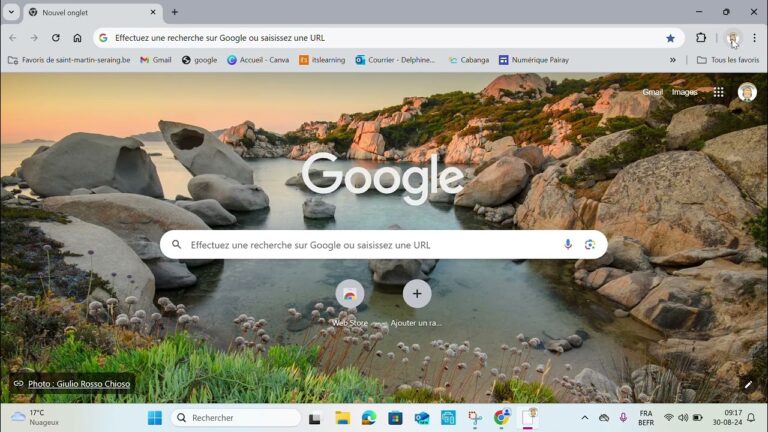This screenshot has width=768, height=432.
Task: Expand hidden bookmarks with double chevron
Action: pos(672,60)
